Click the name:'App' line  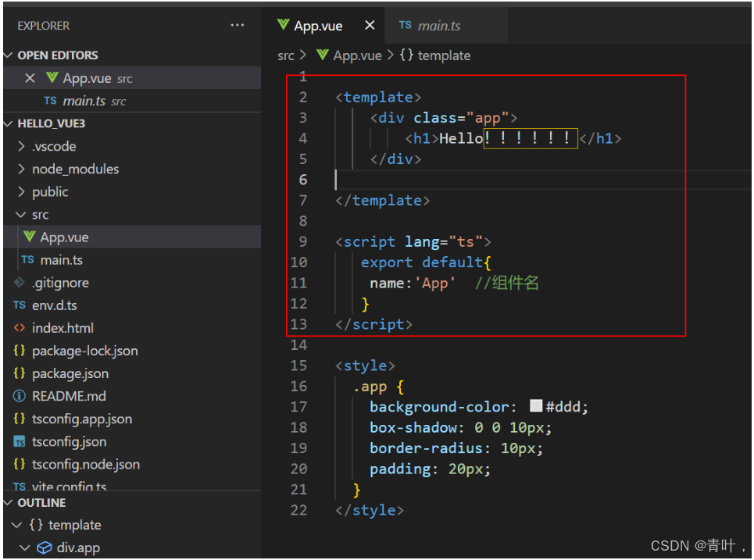pos(412,284)
